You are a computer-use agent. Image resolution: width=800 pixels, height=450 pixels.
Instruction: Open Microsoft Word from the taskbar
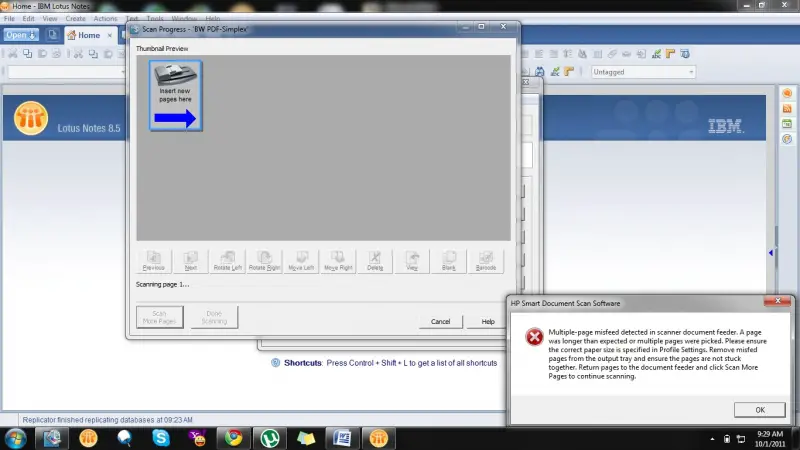[x=342, y=438]
